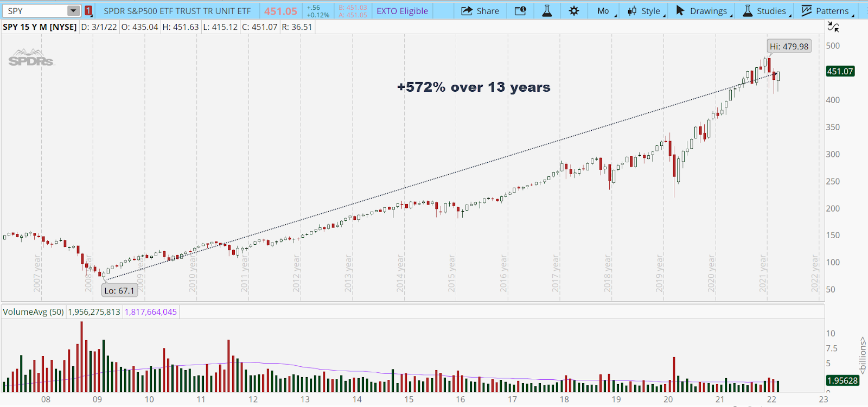The width and height of the screenshot is (868, 407).
Task: Click the 451.07 current price label
Action: pos(840,71)
